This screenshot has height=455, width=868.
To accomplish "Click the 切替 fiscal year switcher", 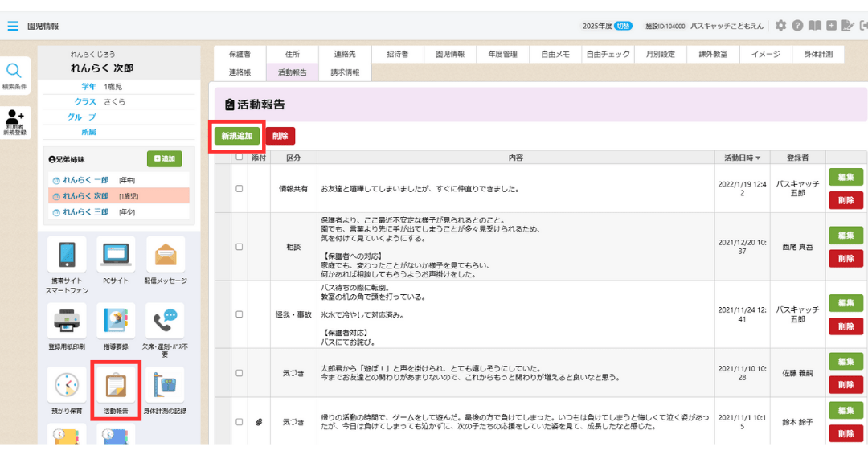I will click(x=623, y=26).
